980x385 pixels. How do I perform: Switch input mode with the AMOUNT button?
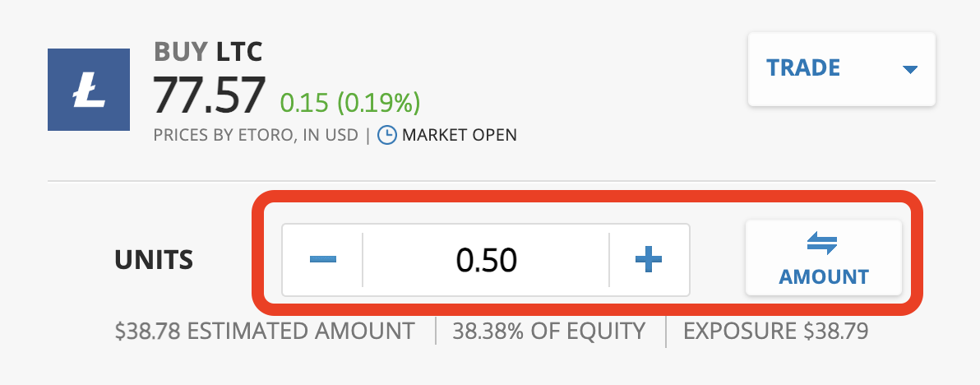click(x=824, y=257)
